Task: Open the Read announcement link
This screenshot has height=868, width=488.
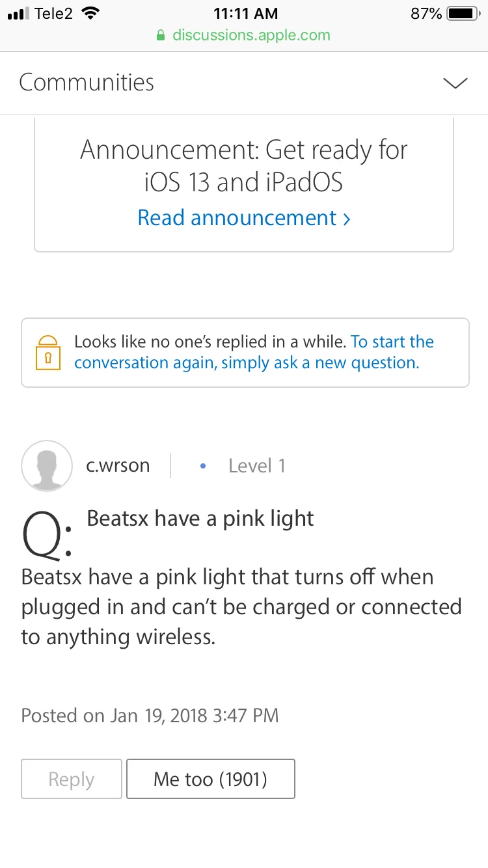Action: [x=244, y=217]
